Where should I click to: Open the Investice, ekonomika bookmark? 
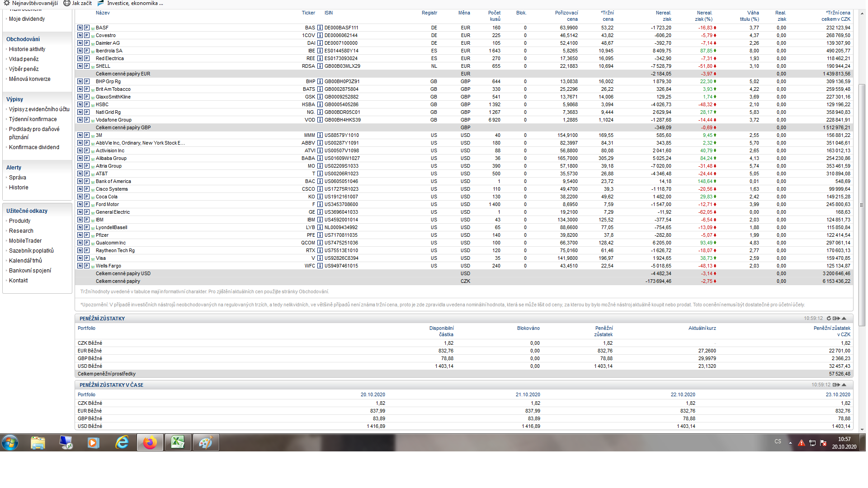[x=135, y=3]
